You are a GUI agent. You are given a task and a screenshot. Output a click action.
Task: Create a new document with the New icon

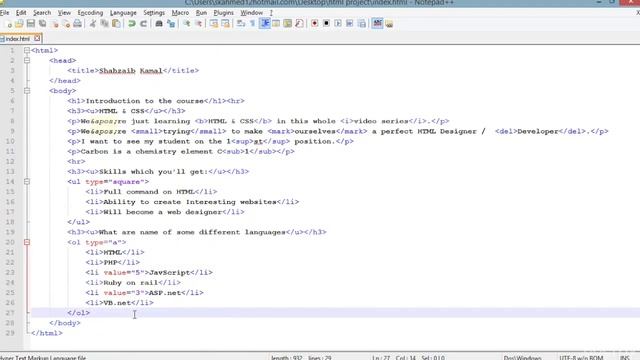point(8,24)
